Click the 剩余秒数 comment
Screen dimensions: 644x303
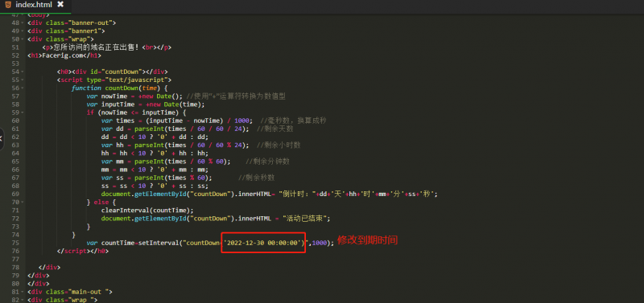click(257, 178)
